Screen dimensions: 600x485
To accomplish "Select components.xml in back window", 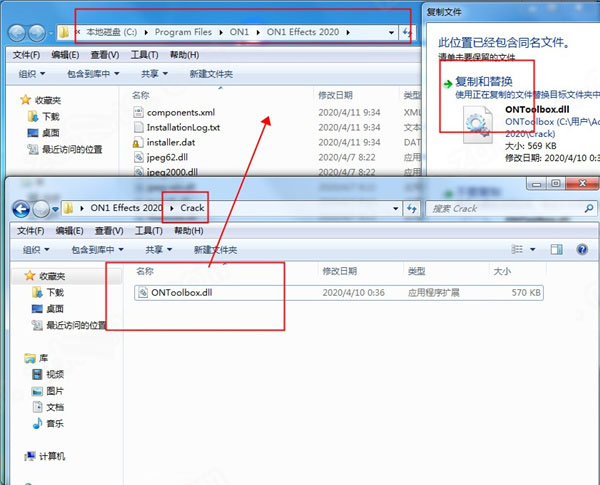I will click(x=181, y=113).
